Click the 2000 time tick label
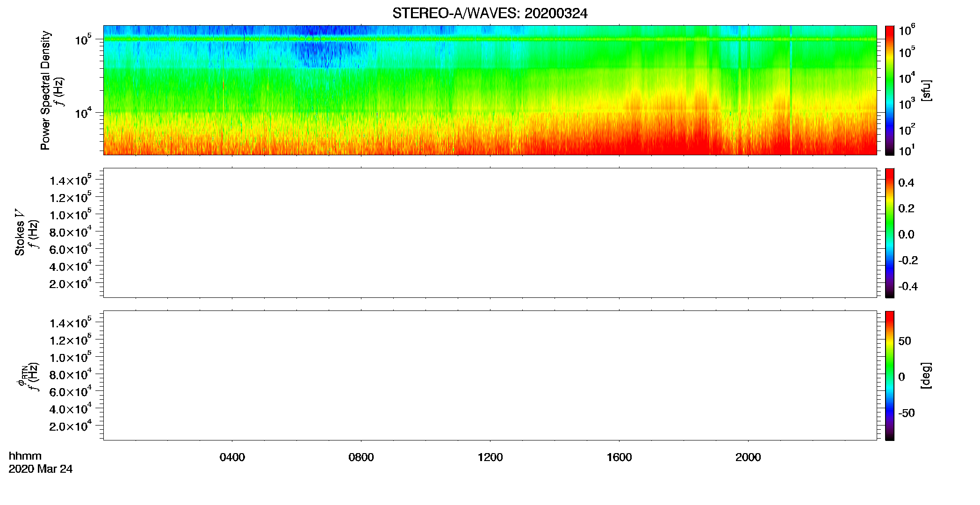980x505 pixels. pyautogui.click(x=748, y=457)
